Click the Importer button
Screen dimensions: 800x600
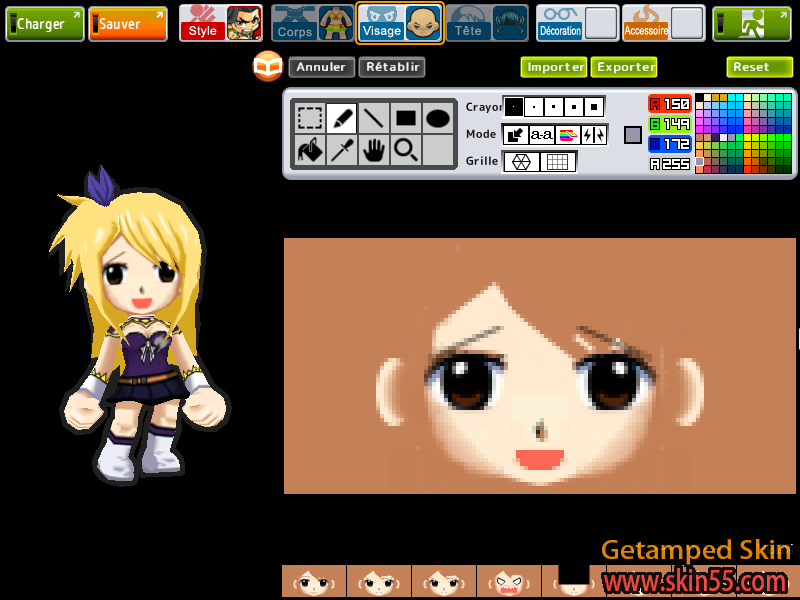(x=554, y=67)
